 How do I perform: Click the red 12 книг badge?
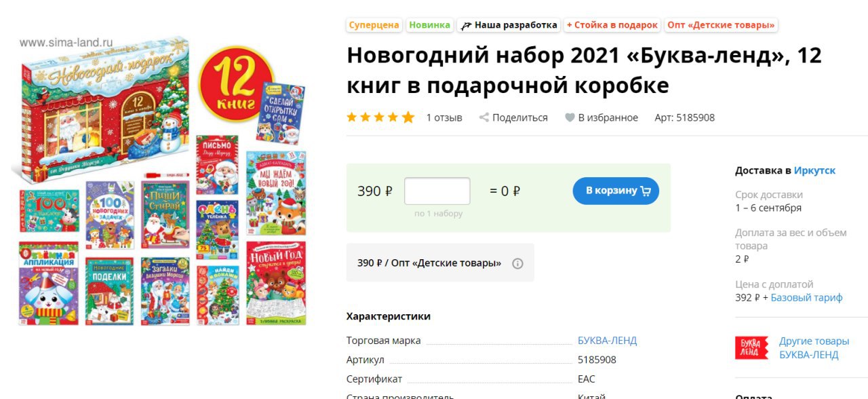click(235, 85)
